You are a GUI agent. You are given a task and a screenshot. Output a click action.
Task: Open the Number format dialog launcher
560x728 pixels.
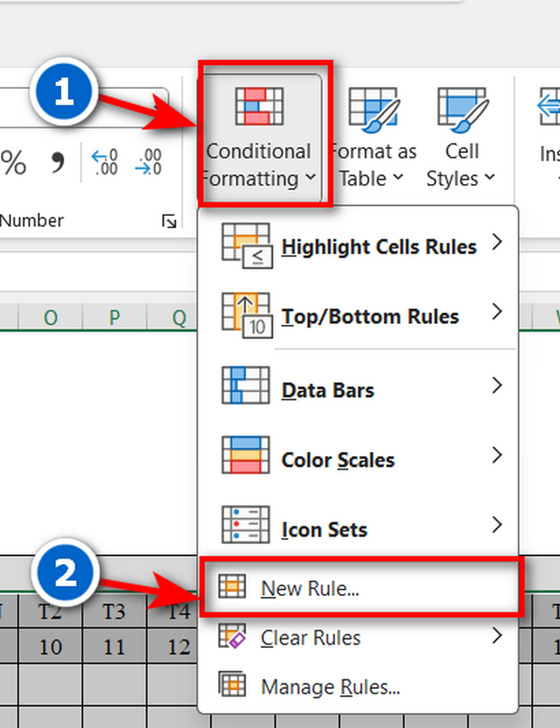pyautogui.click(x=168, y=221)
